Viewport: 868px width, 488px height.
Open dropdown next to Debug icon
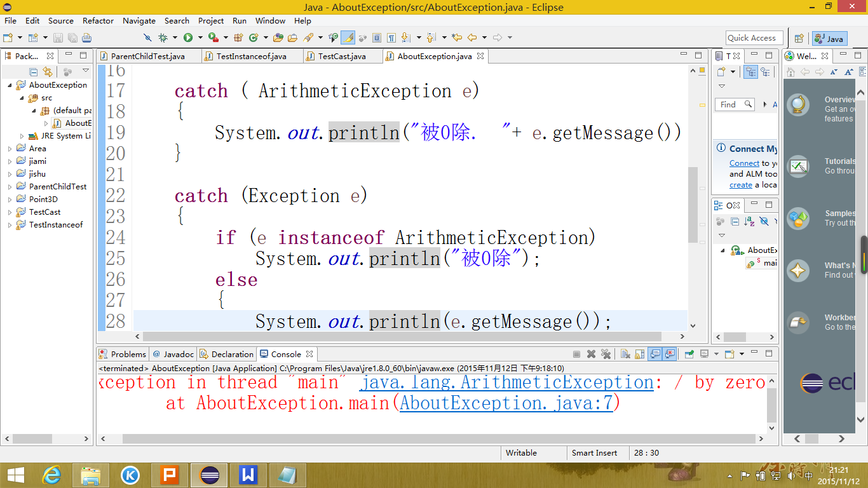pyautogui.click(x=175, y=37)
